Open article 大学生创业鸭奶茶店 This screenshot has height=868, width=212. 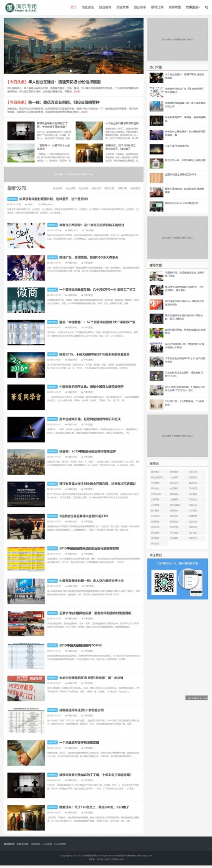[91, 677]
